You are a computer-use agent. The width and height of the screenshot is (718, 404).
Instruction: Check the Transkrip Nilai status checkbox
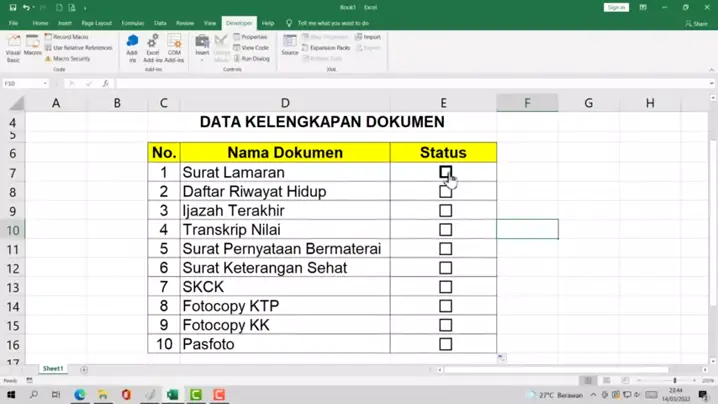pyautogui.click(x=445, y=230)
